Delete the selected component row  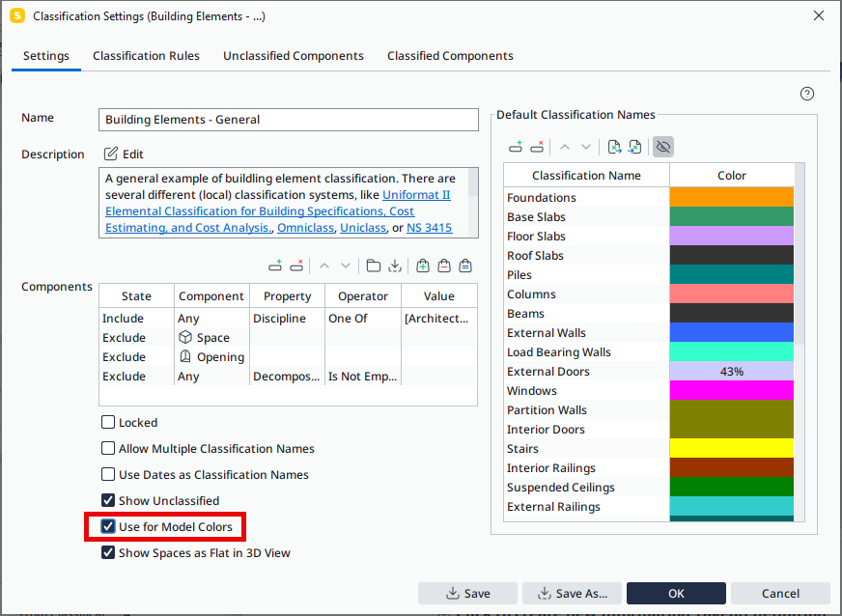point(297,266)
